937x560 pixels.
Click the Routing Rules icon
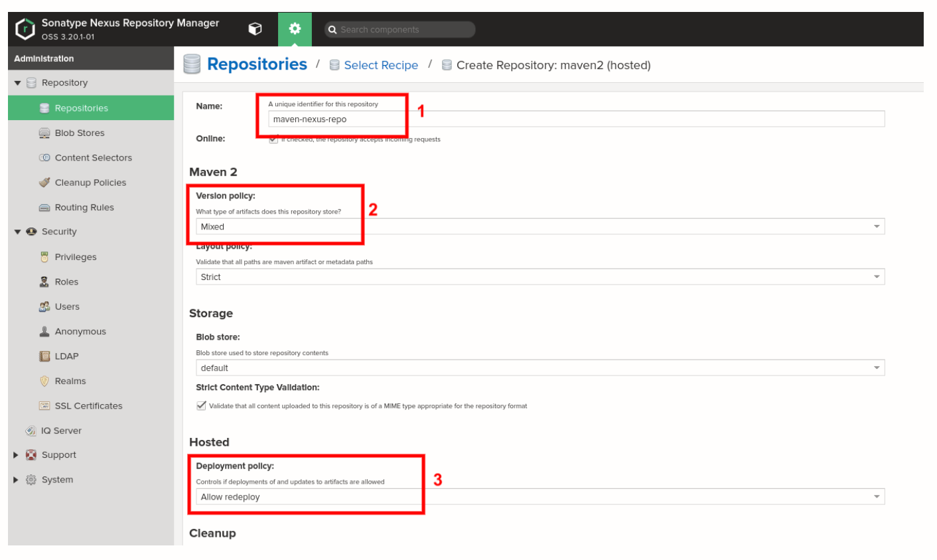(x=44, y=208)
